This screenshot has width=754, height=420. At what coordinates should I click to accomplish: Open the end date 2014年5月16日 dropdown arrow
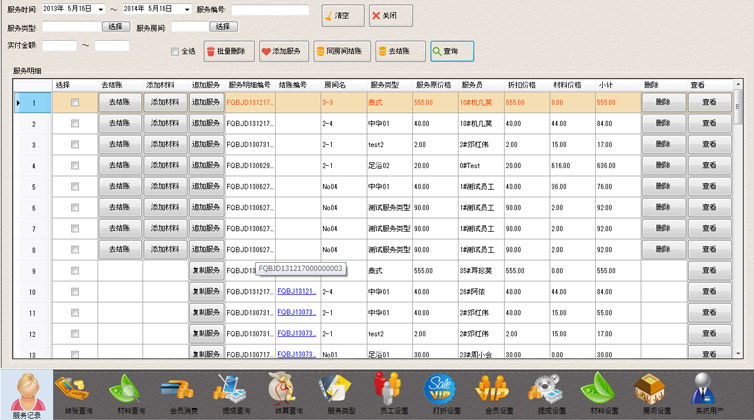187,9
